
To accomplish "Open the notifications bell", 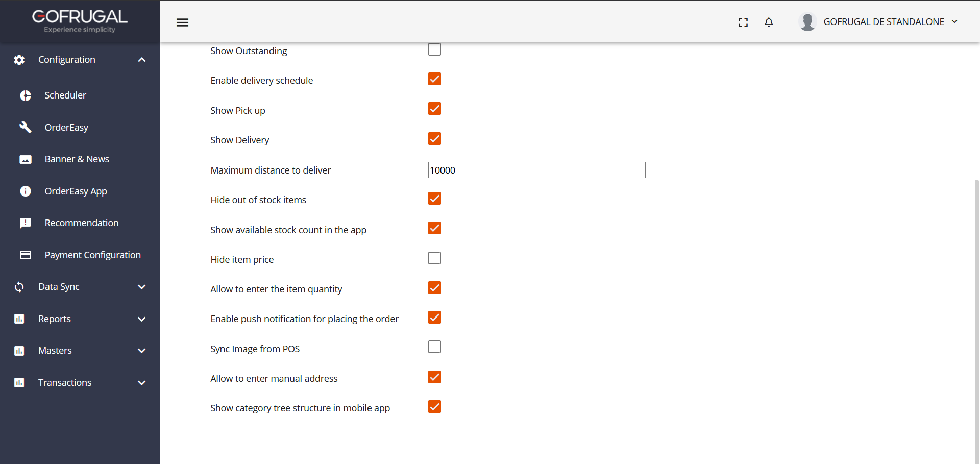I will tap(769, 22).
